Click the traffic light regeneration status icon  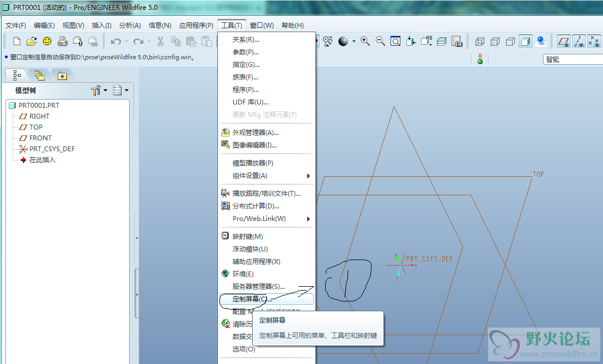click(480, 59)
